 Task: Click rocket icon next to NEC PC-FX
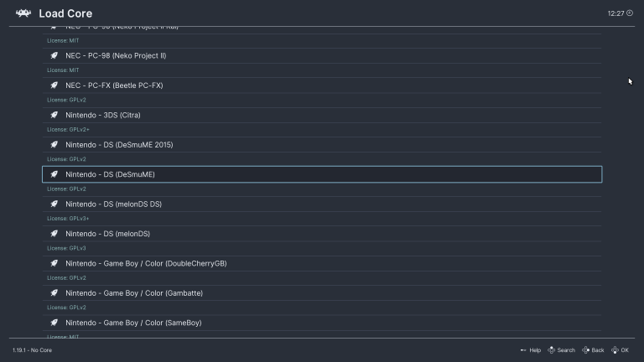tap(54, 85)
